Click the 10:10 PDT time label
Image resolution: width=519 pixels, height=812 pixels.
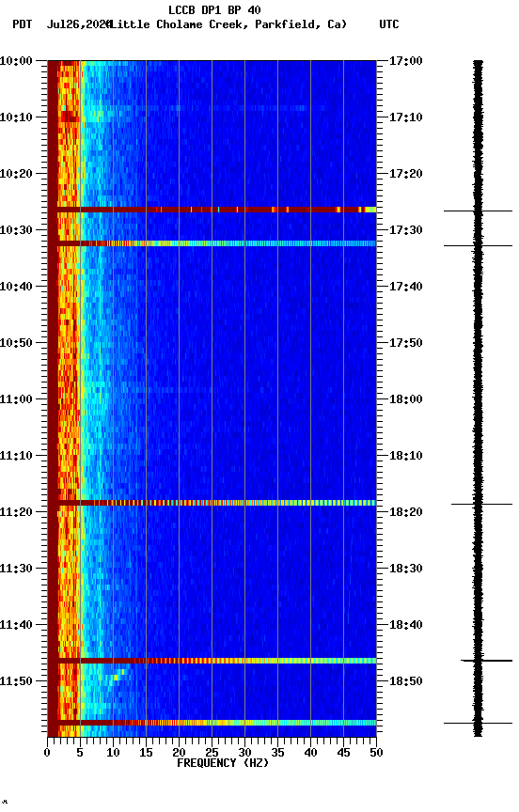coord(16,117)
